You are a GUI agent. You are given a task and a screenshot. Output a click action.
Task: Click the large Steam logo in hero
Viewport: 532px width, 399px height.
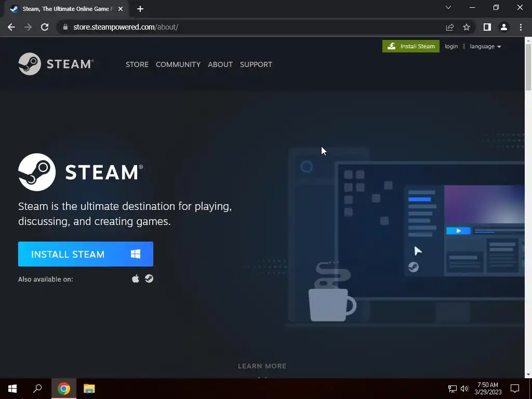tap(81, 172)
